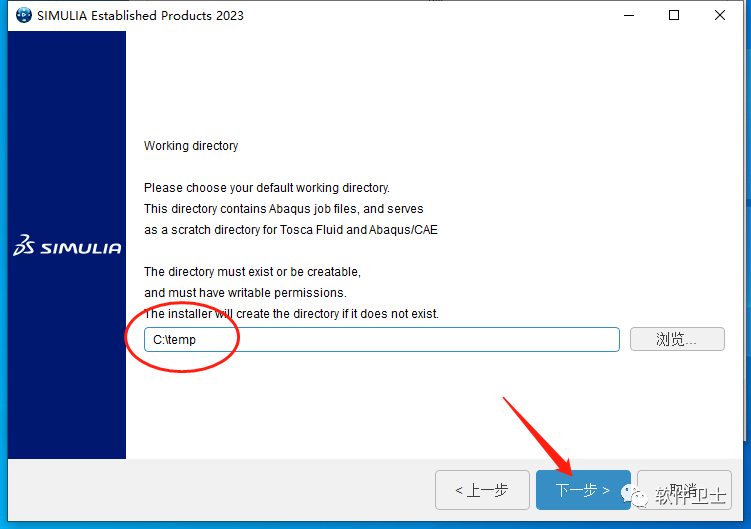Click 'The directory must exist or be creatable,' text
Viewport: 751px width, 529px height.
tap(252, 272)
